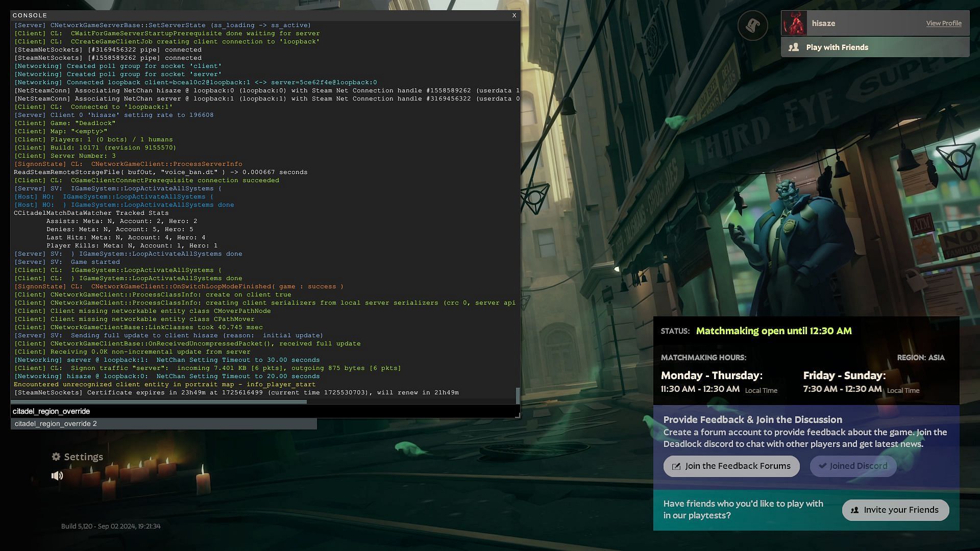The image size is (980, 551).
Task: Open Settings from the main menu
Action: 78,457
